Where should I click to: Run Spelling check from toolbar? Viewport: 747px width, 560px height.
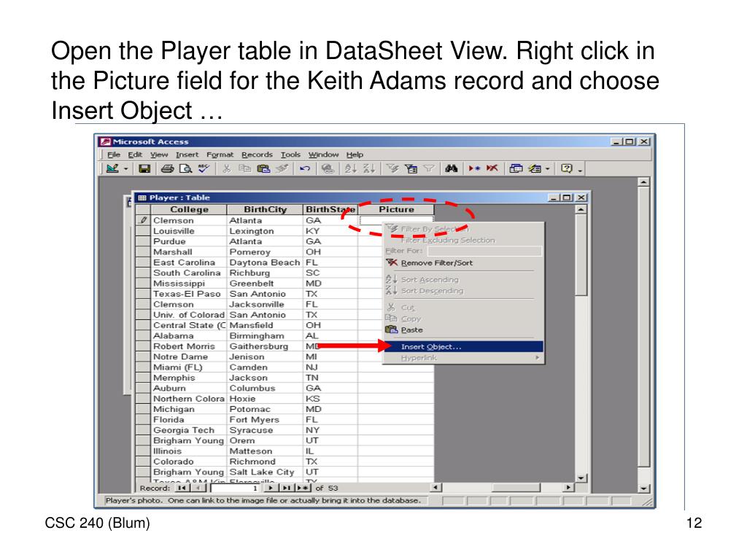(204, 168)
